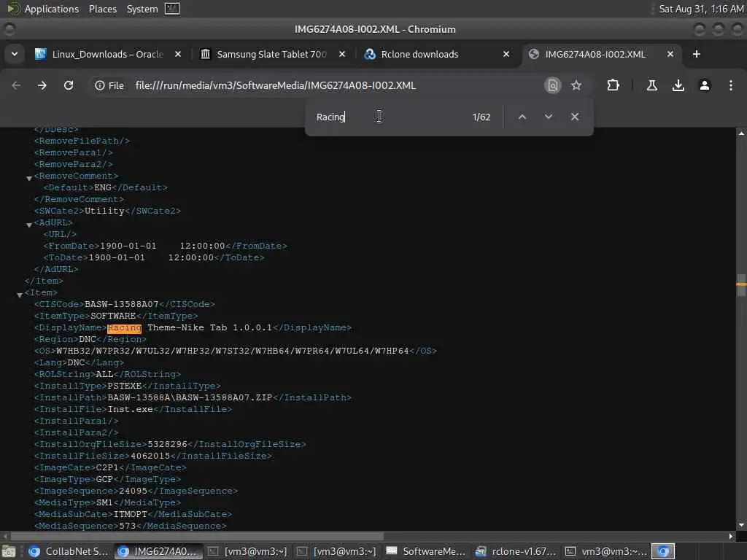Click the vertical scrollbar thumb

[741, 285]
